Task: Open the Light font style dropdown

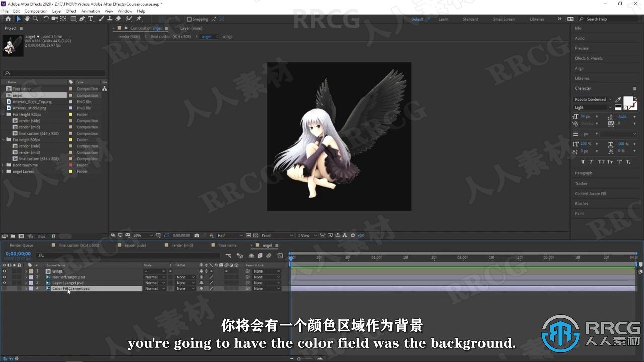Action: [x=593, y=107]
